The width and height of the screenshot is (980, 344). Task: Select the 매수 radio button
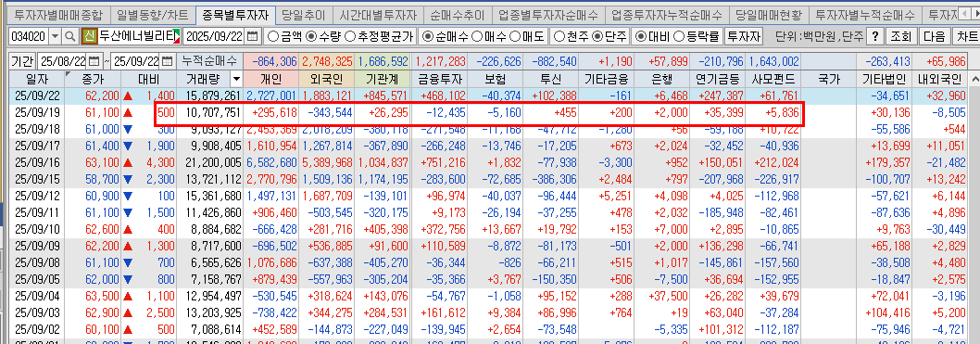[x=476, y=37]
